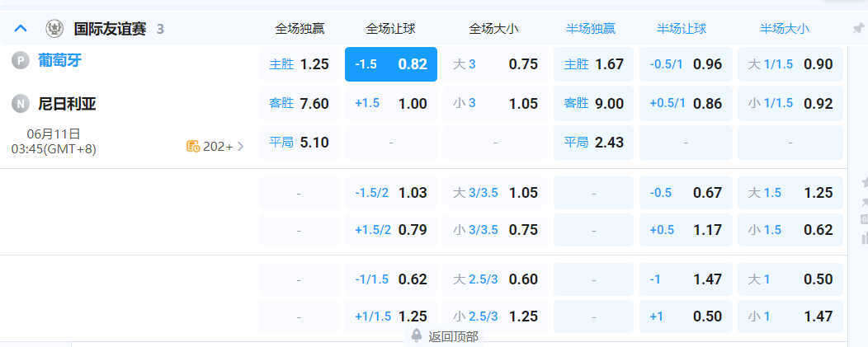Select 小 2.5/3 under at 1.25
Image resolution: width=868 pixels, height=347 pixels.
pos(495,317)
